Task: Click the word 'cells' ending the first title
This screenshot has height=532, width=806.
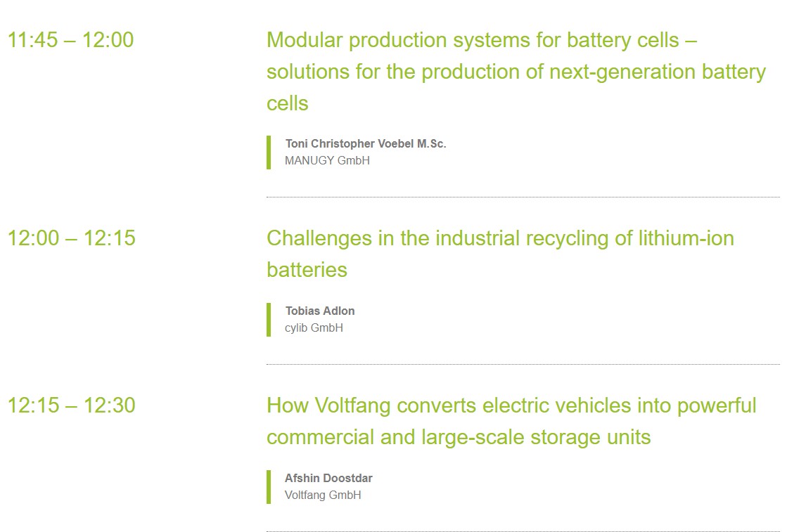Action: click(x=288, y=104)
